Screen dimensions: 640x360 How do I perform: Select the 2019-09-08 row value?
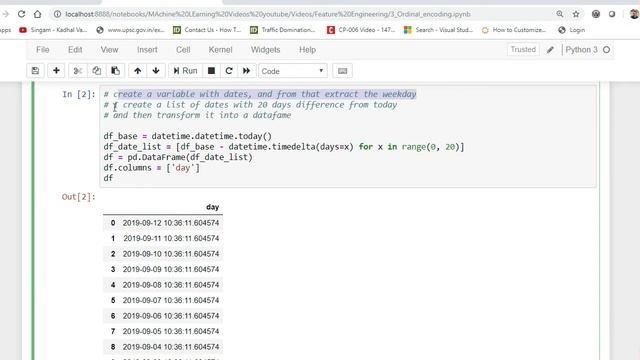point(171,285)
